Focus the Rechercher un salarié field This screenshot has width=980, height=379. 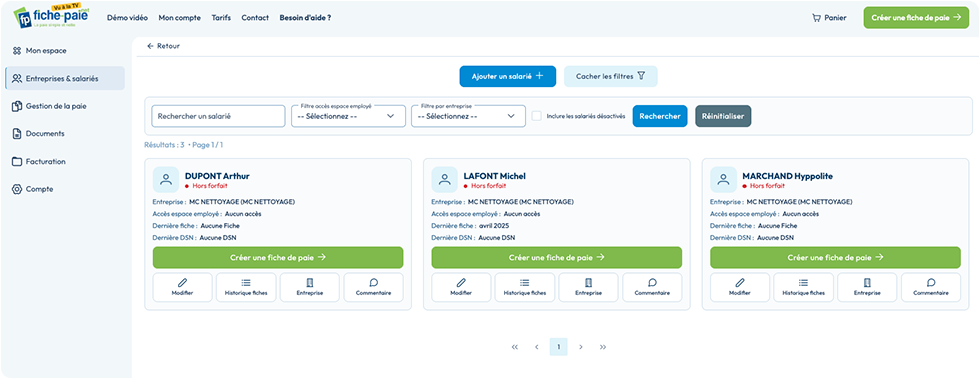click(218, 116)
